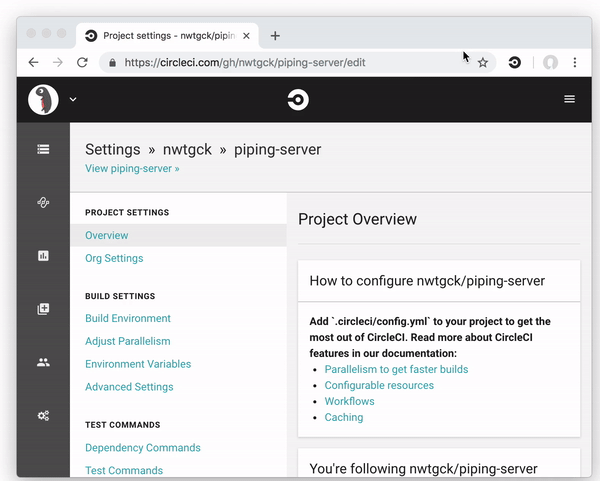The image size is (600, 481).
Task: Open the View piping-server link
Action: (132, 168)
